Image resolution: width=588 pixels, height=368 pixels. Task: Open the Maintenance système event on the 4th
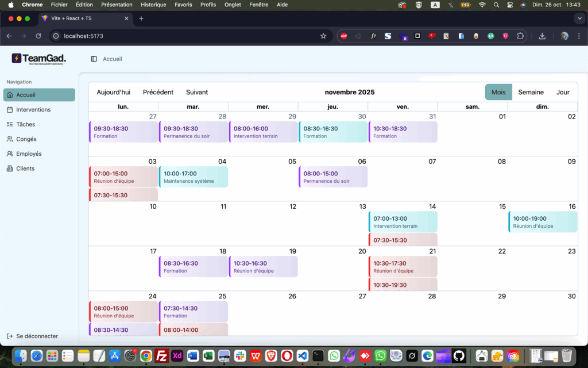click(194, 177)
